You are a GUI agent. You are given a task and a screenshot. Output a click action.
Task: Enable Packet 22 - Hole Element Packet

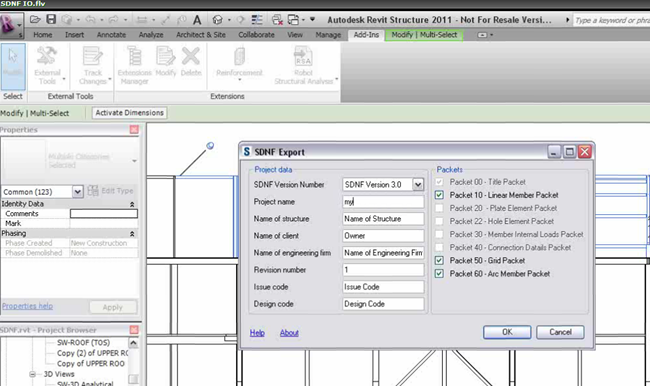click(x=439, y=221)
